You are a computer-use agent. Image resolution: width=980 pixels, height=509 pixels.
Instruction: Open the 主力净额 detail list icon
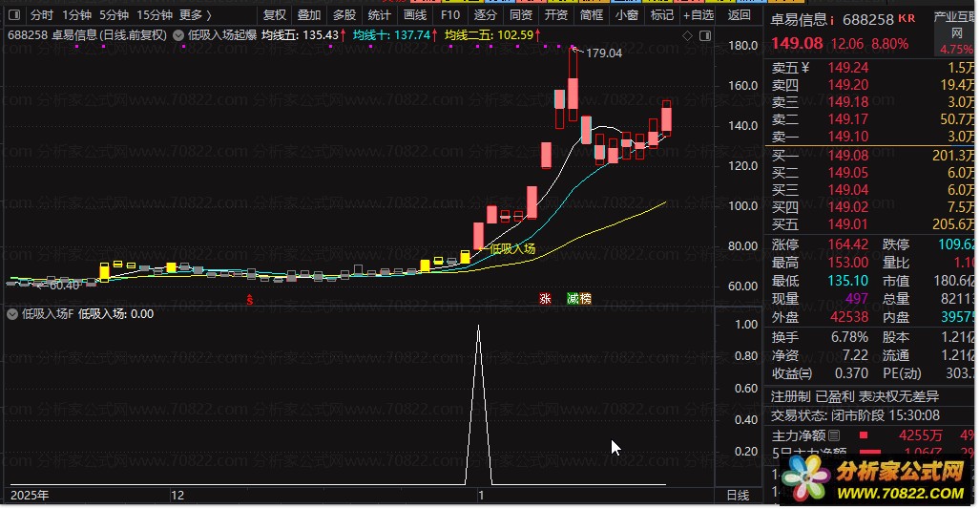(834, 435)
